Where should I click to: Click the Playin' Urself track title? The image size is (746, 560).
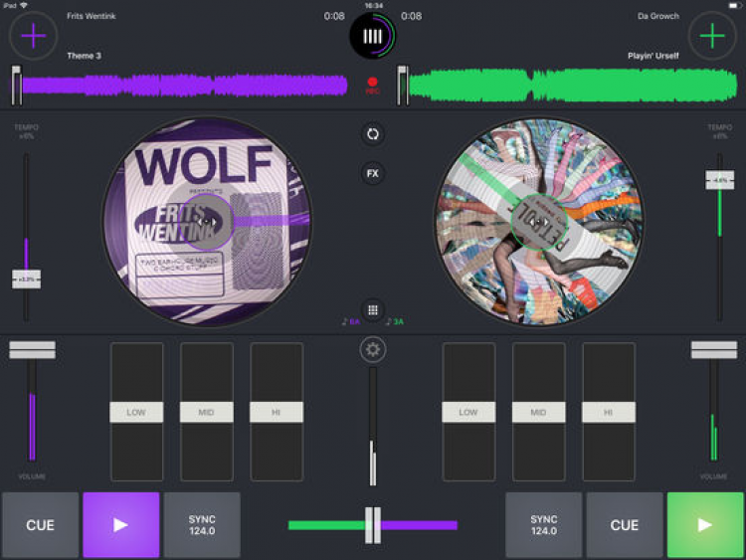653,56
